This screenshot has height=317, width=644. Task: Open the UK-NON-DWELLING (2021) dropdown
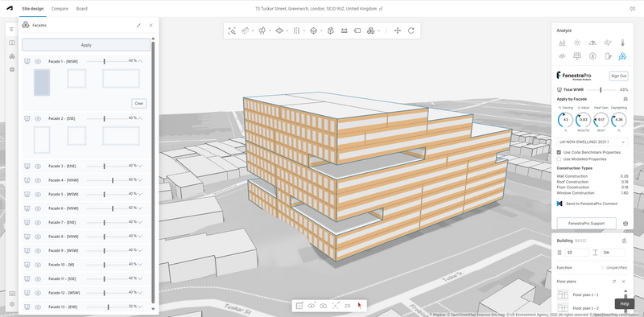click(x=592, y=142)
